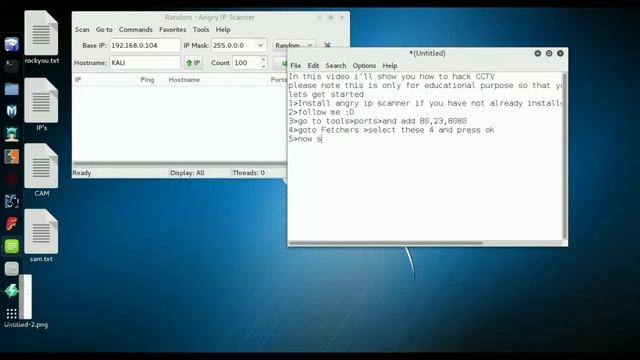Viewport: 640px width, 360px height.
Task: Expand the Random feeder type dropdown
Action: 294,45
